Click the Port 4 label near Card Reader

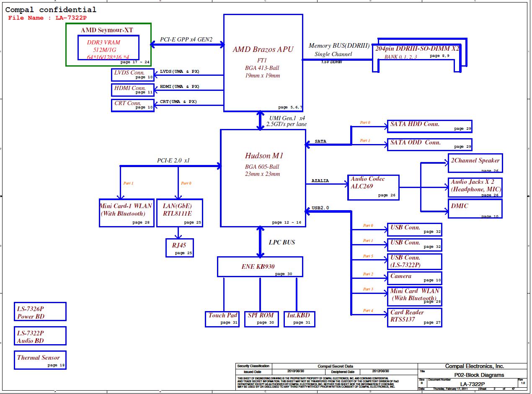click(x=368, y=311)
